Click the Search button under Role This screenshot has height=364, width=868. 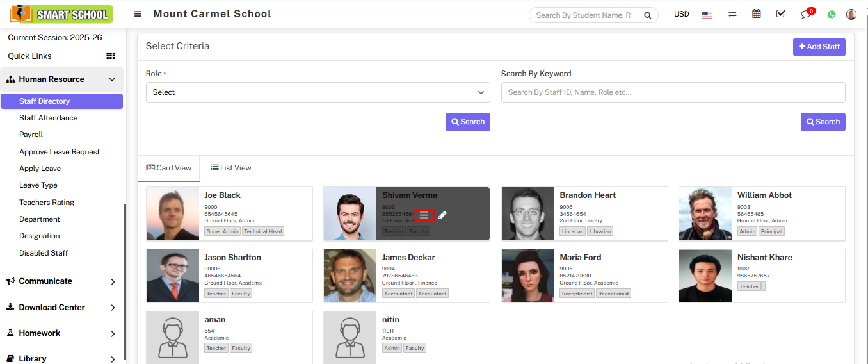coord(467,122)
